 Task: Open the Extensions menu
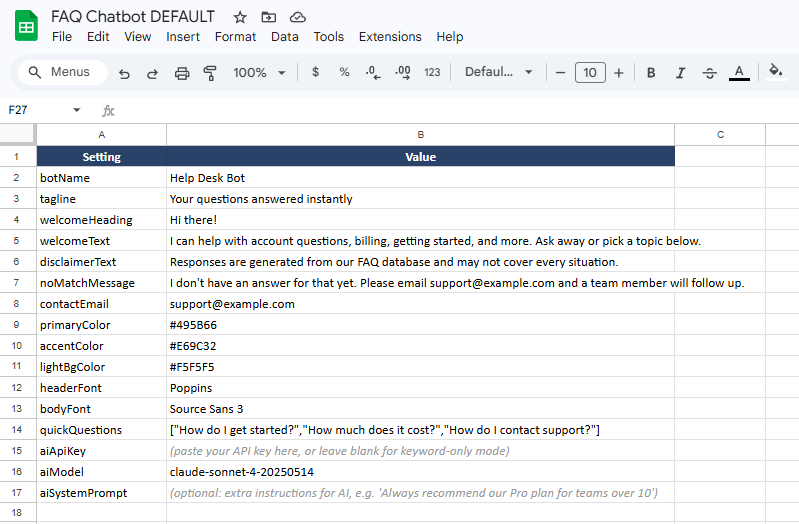click(390, 37)
